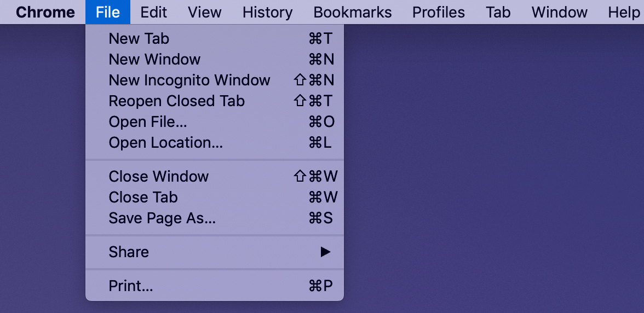This screenshot has width=644, height=313.
Task: Select Close Window entry
Action: (215, 176)
